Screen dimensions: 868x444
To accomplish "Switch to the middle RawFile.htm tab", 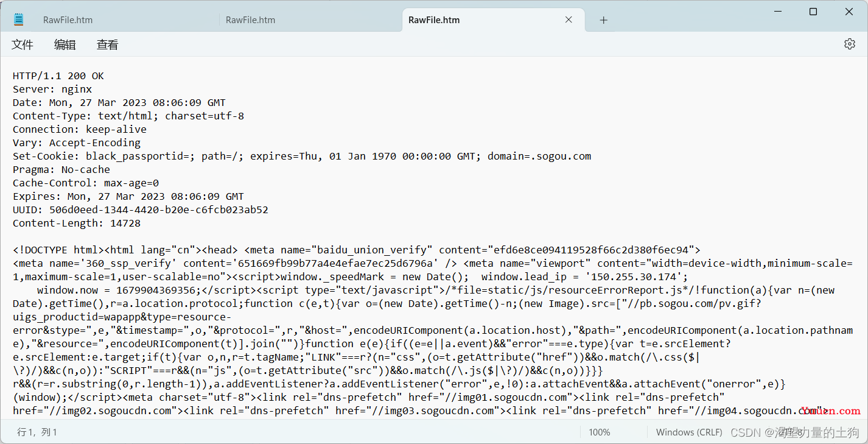I will [x=251, y=20].
